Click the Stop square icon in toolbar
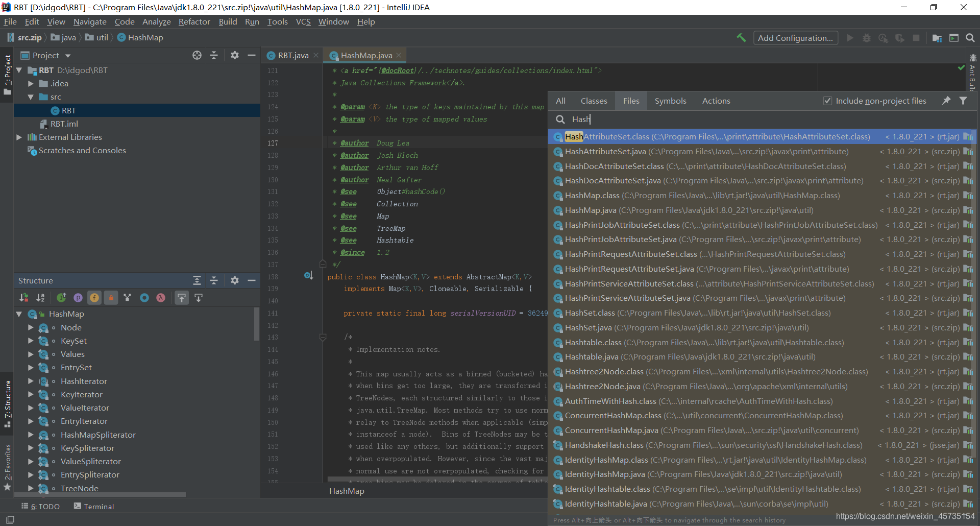The image size is (980, 526). click(916, 38)
